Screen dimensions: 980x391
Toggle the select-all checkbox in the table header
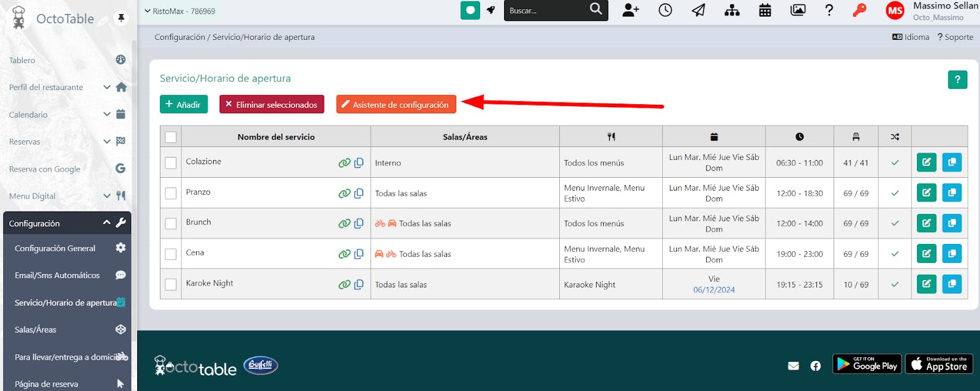(171, 137)
